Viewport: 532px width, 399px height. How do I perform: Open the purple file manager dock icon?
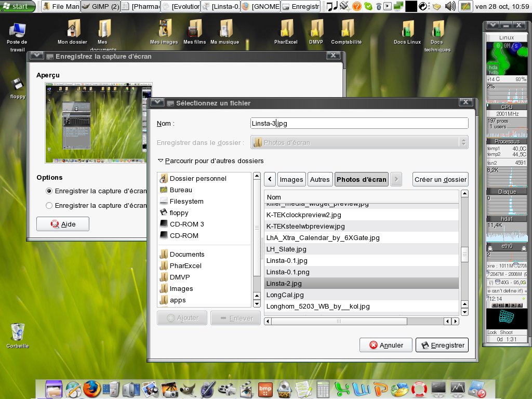coord(54,389)
